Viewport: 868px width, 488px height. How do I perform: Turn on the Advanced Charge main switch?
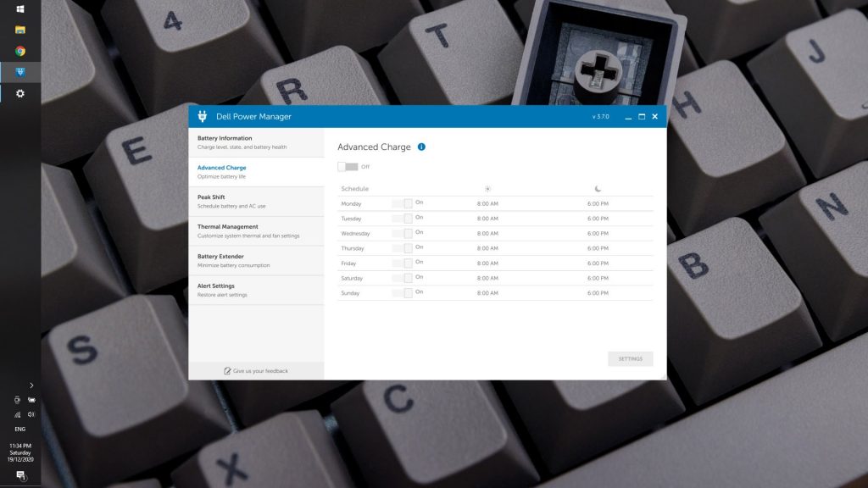[x=348, y=167]
